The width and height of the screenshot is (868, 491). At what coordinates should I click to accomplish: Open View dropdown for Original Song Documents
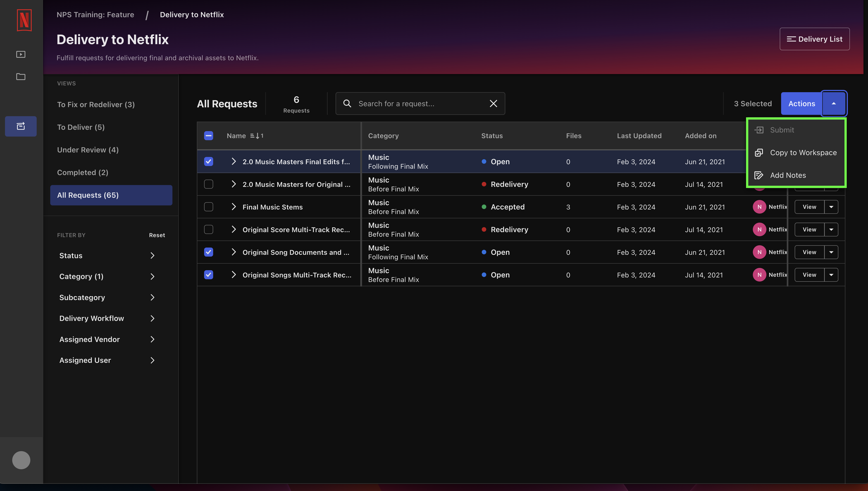click(x=831, y=252)
